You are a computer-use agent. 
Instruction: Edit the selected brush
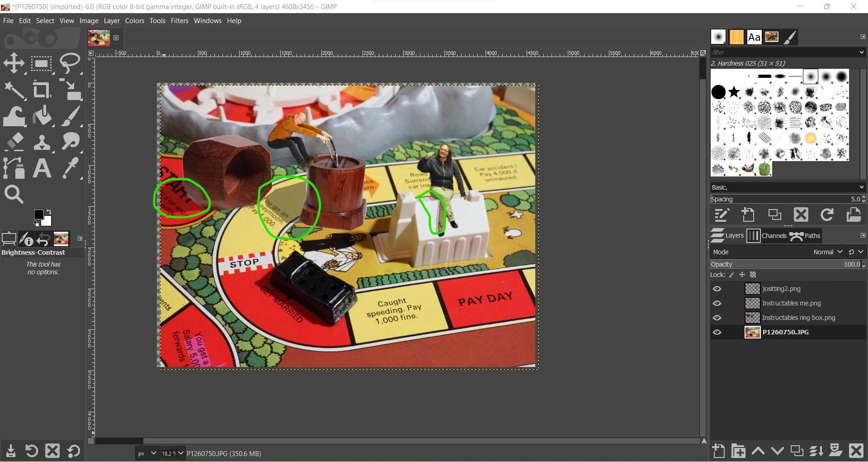click(x=722, y=215)
